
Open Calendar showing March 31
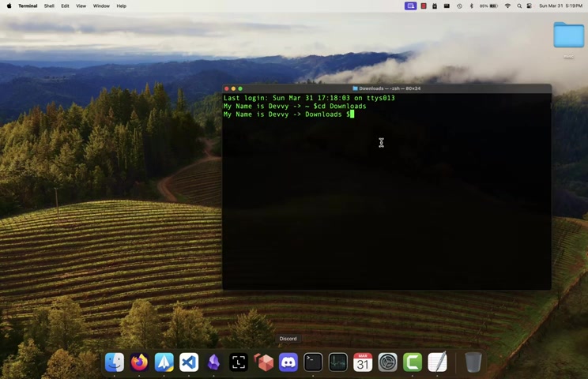coord(363,362)
